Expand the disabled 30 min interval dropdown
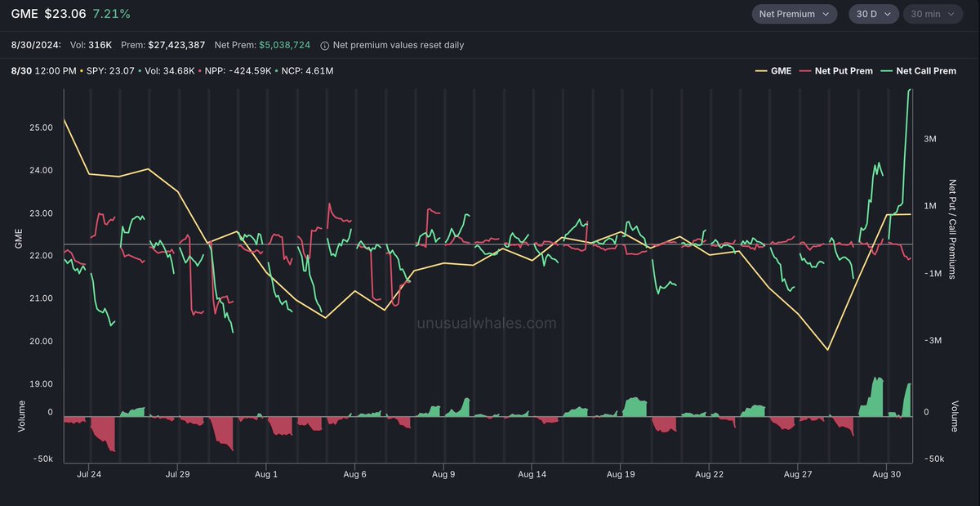The height and width of the screenshot is (506, 980). click(x=933, y=13)
